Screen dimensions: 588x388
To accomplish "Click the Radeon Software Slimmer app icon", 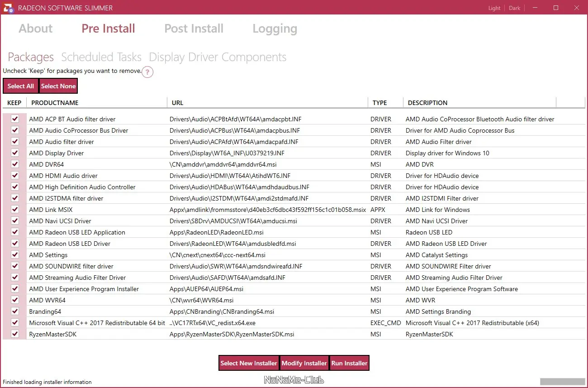I will 8,8.
